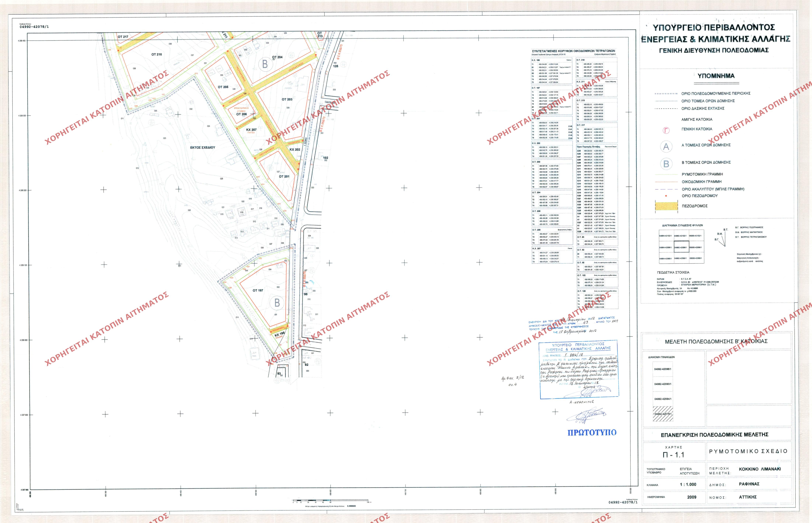Image resolution: width=812 pixels, height=523 pixels.
Task: Click the ΡΥΜΟΤΟΜΙΚΟ ΣΧΕΔΙΟ title cell
Action: (x=748, y=451)
